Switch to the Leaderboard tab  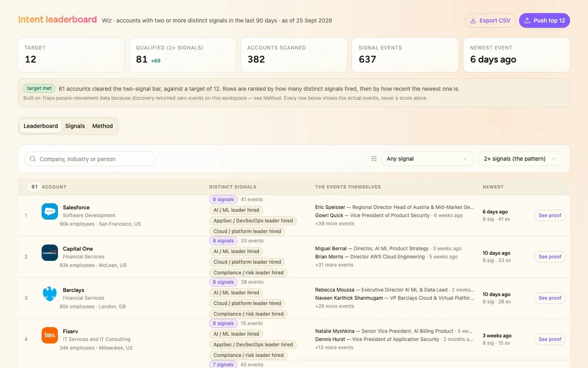point(41,126)
